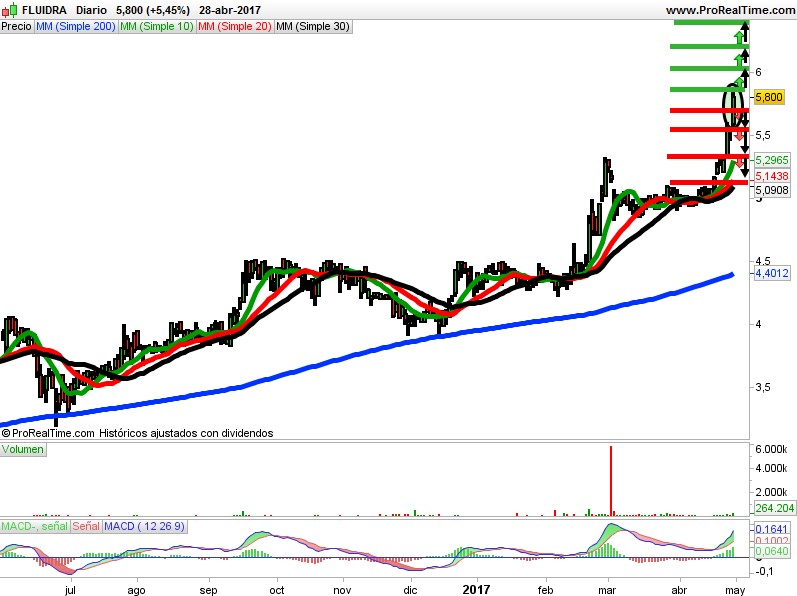Click the MACD-, señal histogram label
797x596 pixels.
(x=35, y=526)
